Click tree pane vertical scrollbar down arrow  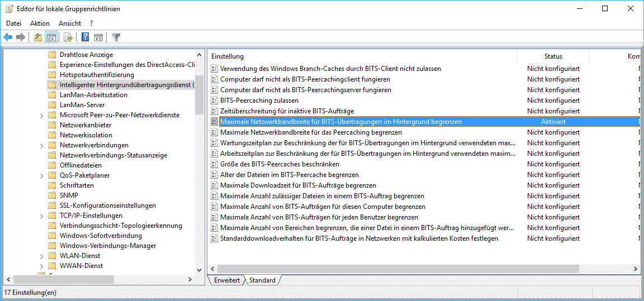click(200, 269)
